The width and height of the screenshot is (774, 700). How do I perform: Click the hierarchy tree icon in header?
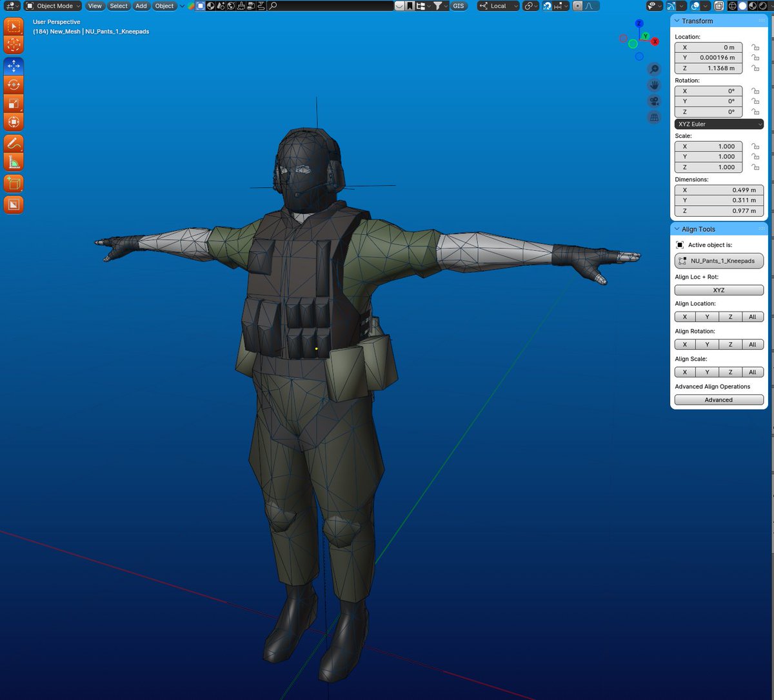[421, 6]
